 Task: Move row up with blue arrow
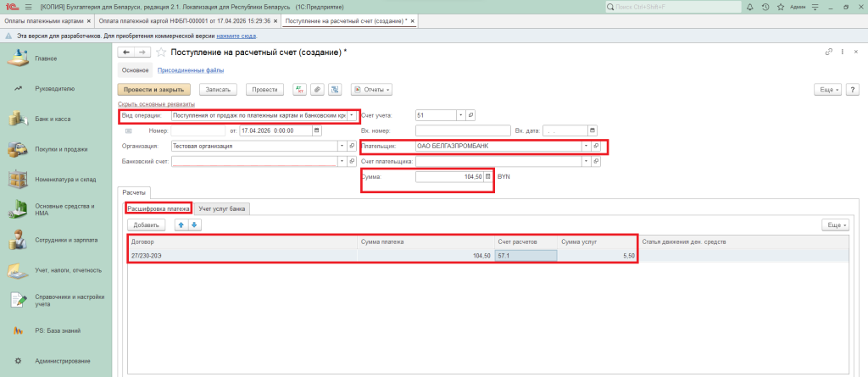click(x=180, y=225)
